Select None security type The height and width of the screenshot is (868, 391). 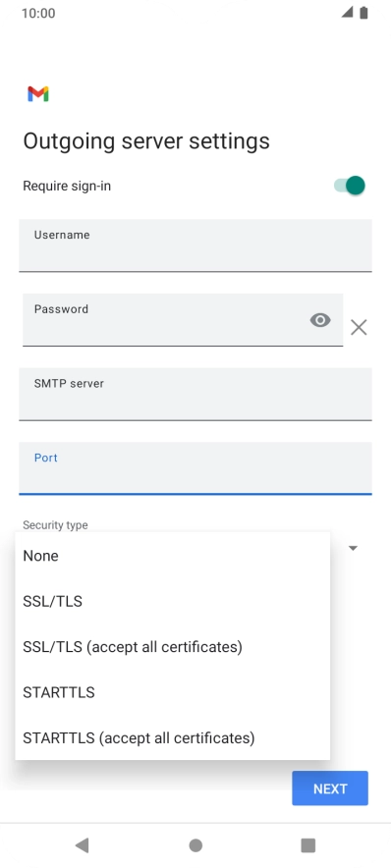tap(173, 556)
